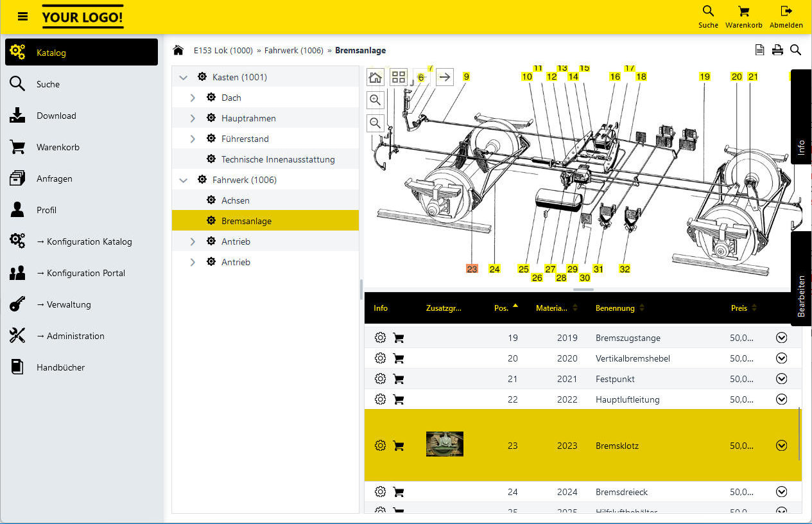This screenshot has height=524, width=812.
Task: Add Bremsklotz to cart via row icon
Action: pyautogui.click(x=398, y=446)
